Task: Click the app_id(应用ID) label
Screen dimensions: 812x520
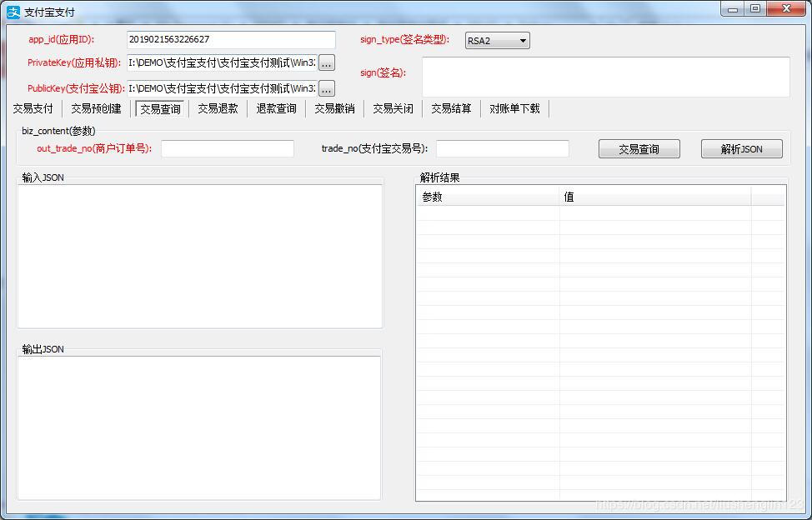Action: click(62, 40)
